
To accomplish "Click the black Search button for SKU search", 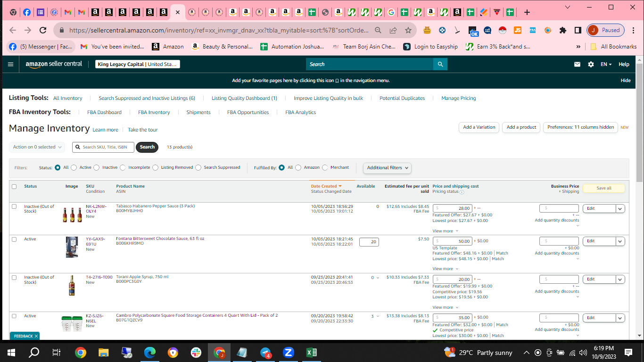I will click(x=147, y=147).
